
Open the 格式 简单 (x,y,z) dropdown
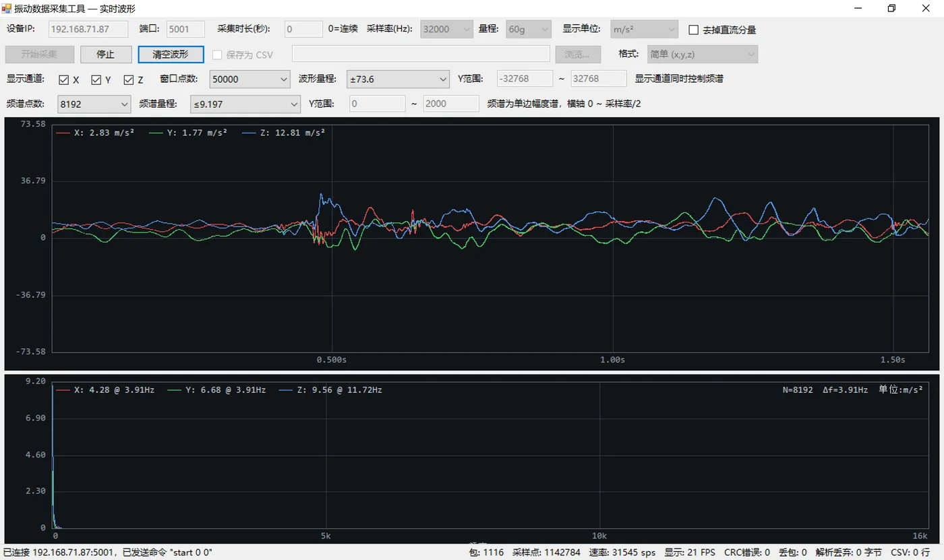tap(702, 54)
